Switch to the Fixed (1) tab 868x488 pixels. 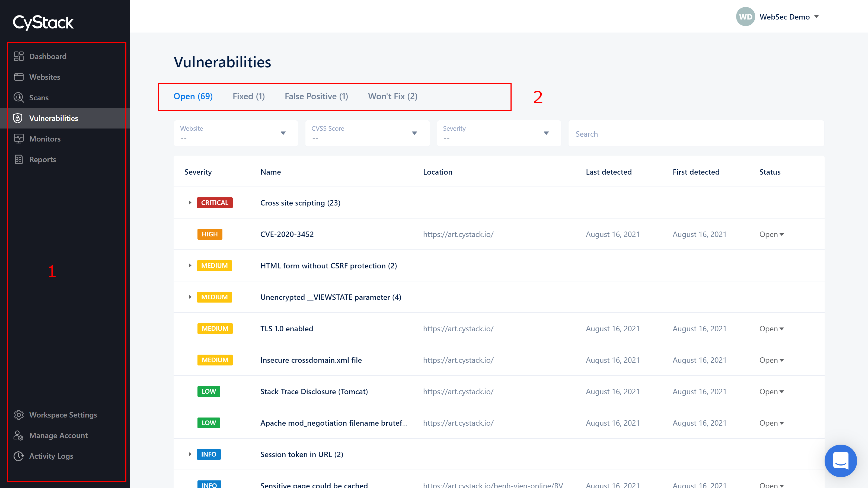coord(248,96)
